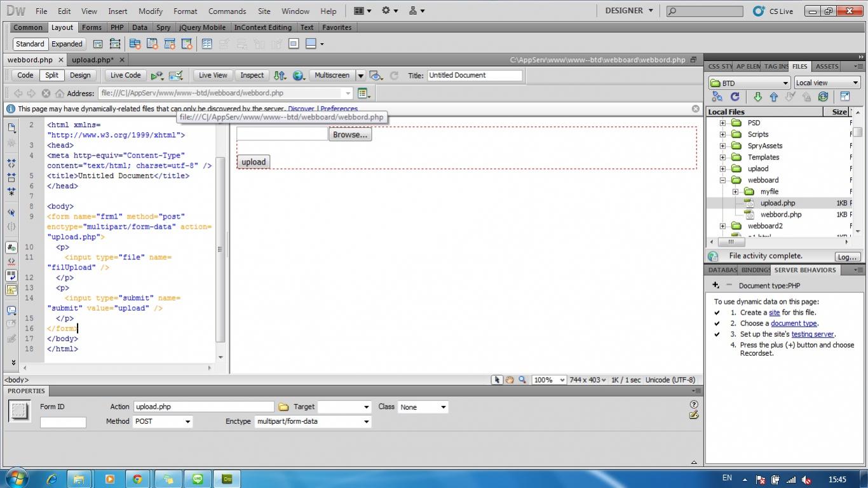Expand Files panel to show local and remote
The image size is (868, 488).
coord(845,97)
